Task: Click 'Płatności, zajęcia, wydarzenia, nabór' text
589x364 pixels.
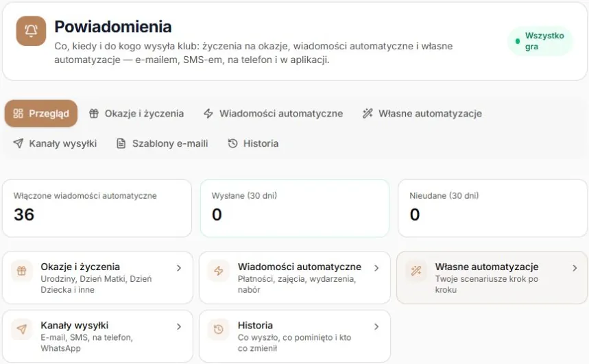Action: click(297, 284)
